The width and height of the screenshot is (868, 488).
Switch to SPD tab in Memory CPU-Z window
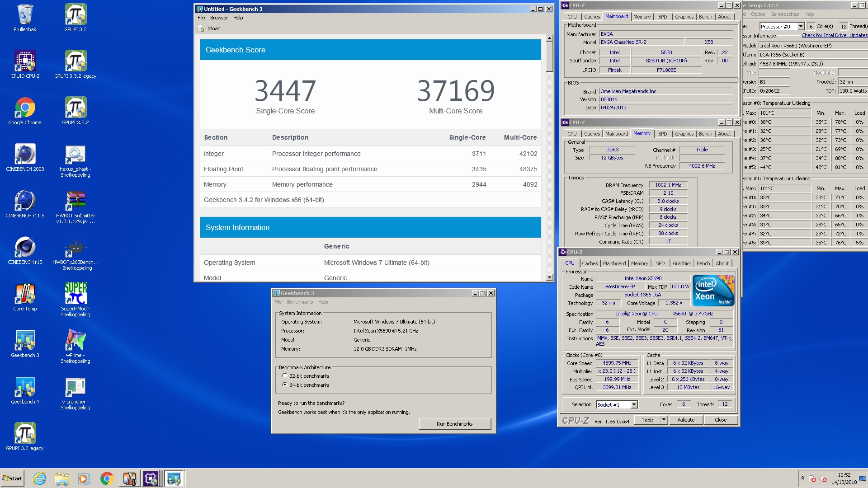(662, 134)
